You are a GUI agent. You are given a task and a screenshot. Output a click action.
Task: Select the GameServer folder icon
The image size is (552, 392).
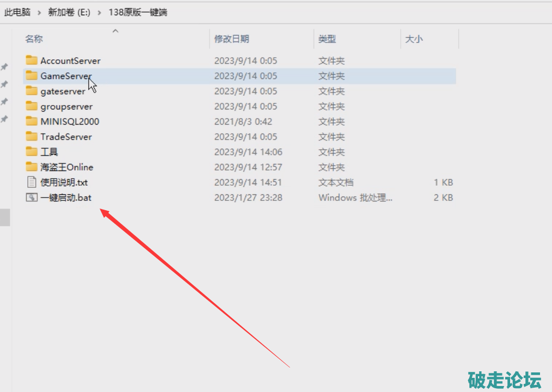tap(32, 76)
